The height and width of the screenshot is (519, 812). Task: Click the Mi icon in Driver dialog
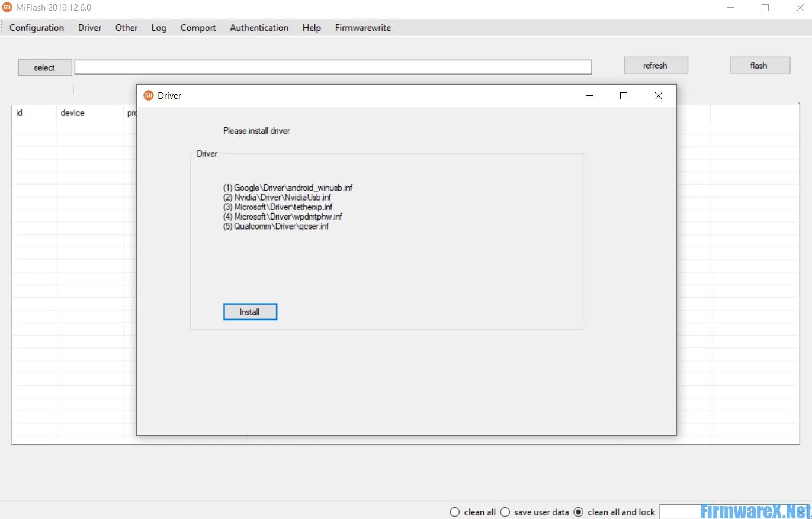149,95
